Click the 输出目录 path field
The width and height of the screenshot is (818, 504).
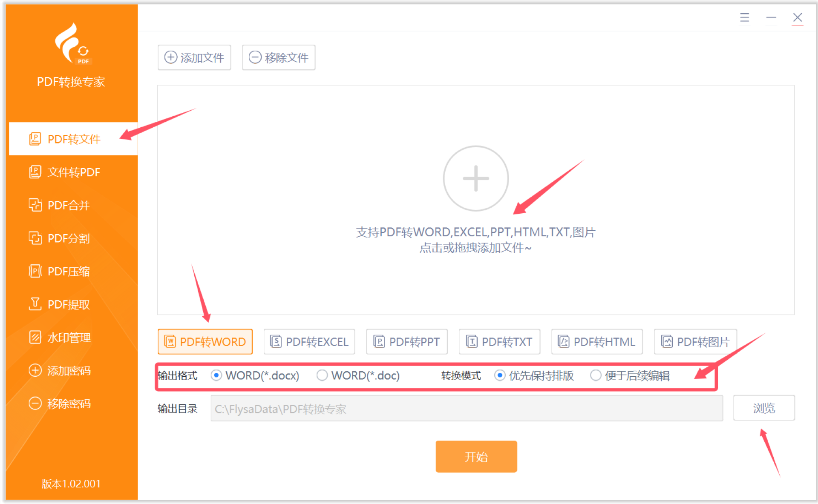pos(467,409)
